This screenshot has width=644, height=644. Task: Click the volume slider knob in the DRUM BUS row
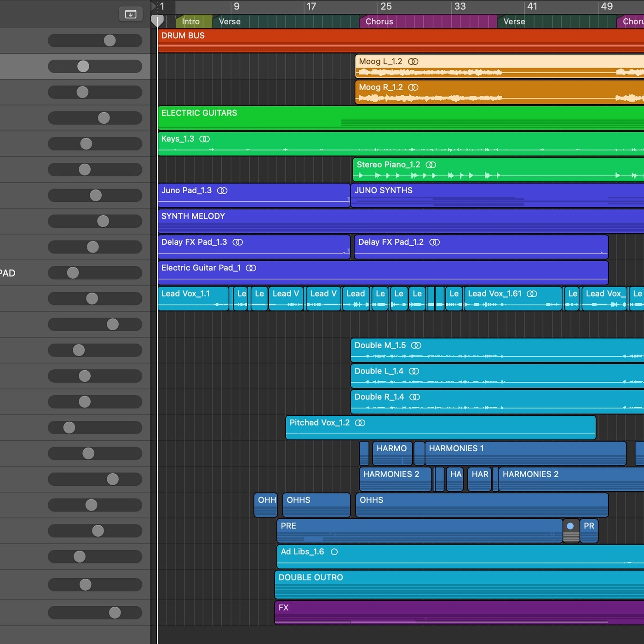tap(109, 40)
